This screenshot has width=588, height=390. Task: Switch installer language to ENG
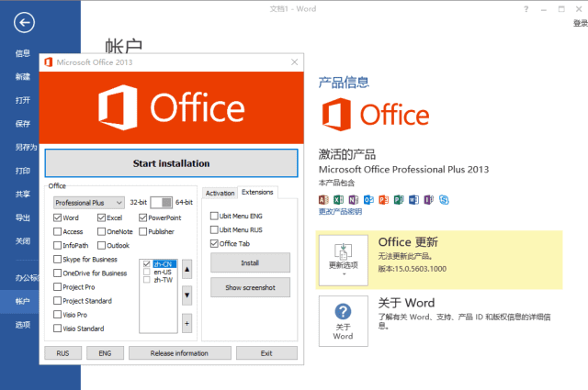coord(105,353)
